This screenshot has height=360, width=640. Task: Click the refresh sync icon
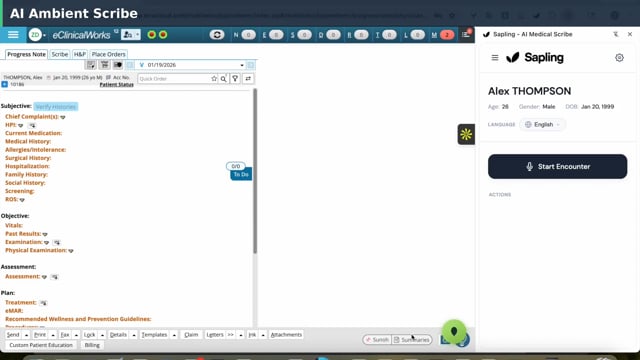217,35
